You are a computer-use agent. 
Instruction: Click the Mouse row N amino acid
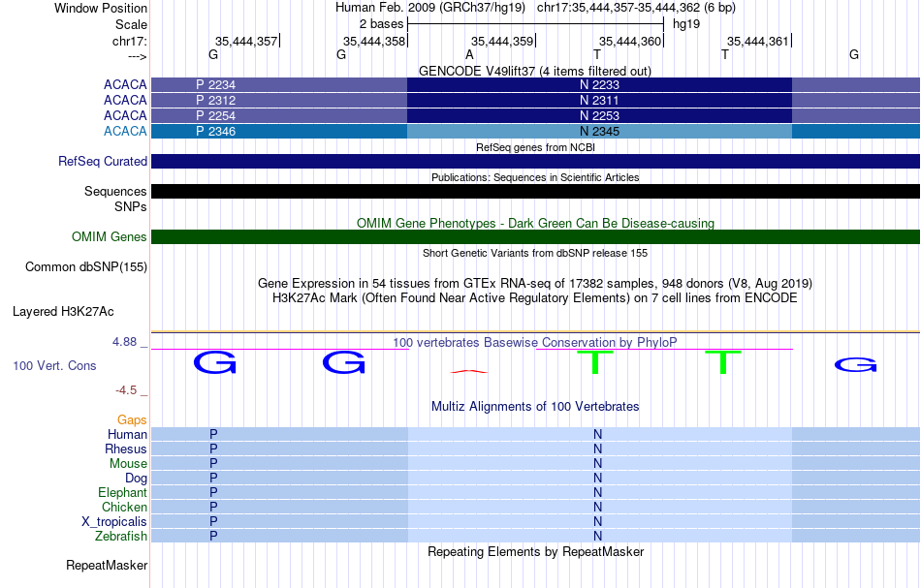[x=598, y=464]
